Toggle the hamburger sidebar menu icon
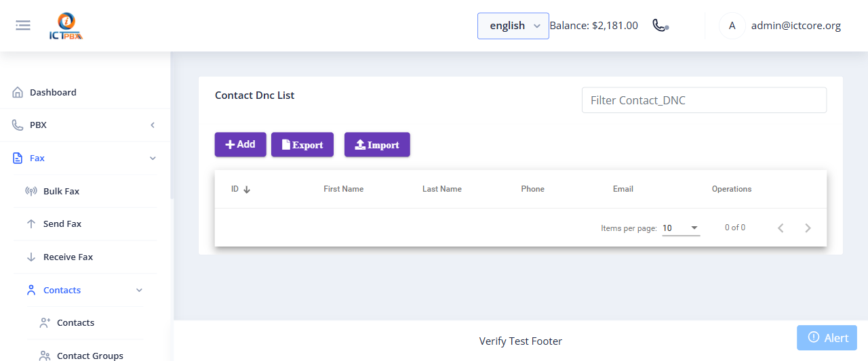Viewport: 868px width, 361px height. (23, 26)
